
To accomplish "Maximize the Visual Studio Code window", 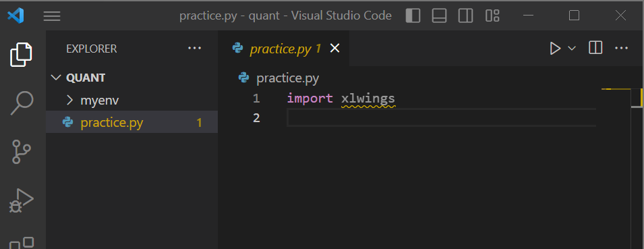I will coord(574,16).
